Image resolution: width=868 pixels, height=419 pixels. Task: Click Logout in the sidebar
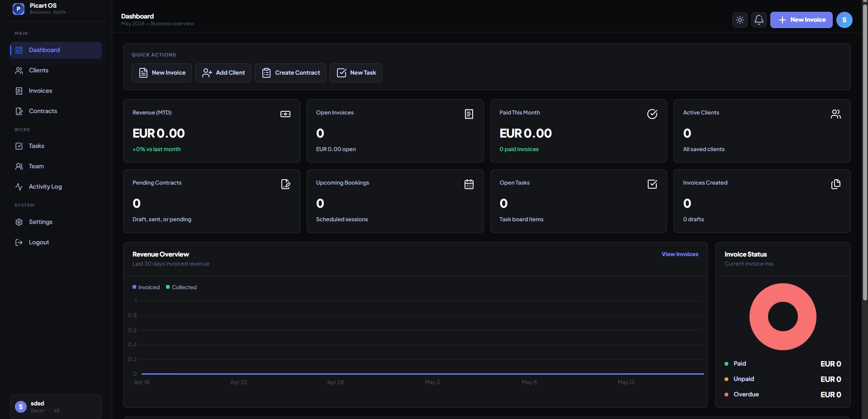tap(56, 243)
